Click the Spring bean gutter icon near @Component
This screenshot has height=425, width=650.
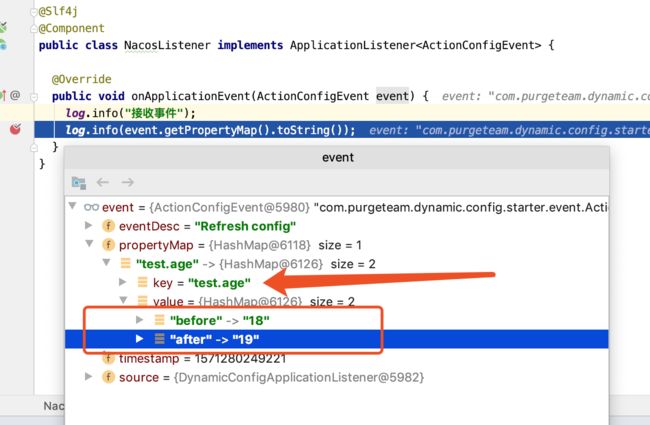tap(3, 28)
